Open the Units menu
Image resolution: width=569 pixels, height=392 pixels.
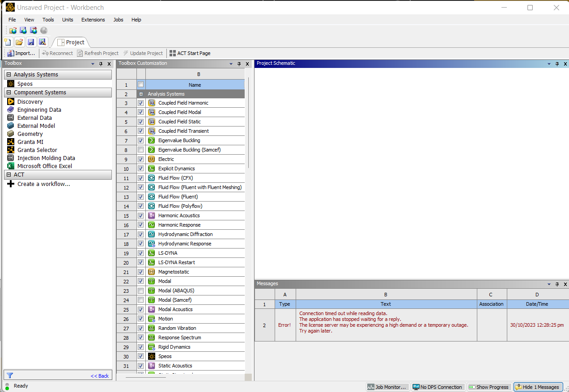tap(68, 20)
